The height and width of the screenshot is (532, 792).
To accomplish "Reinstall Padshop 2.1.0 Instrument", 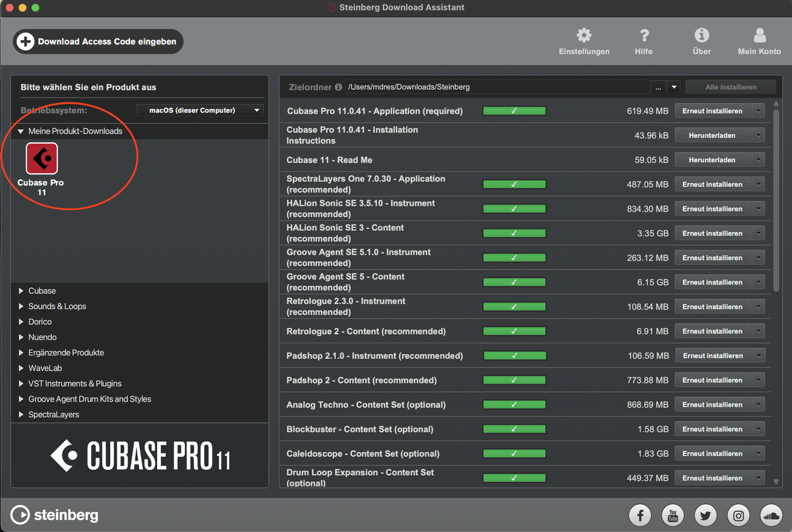I will point(712,356).
